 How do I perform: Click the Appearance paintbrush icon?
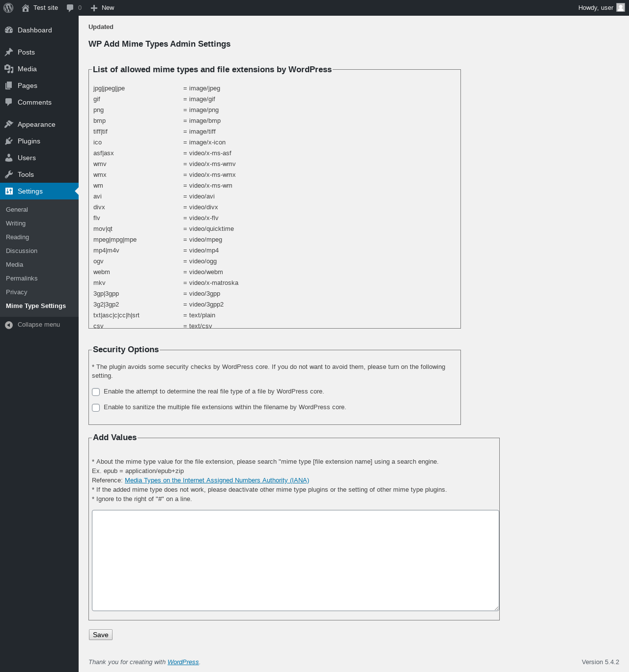9,124
